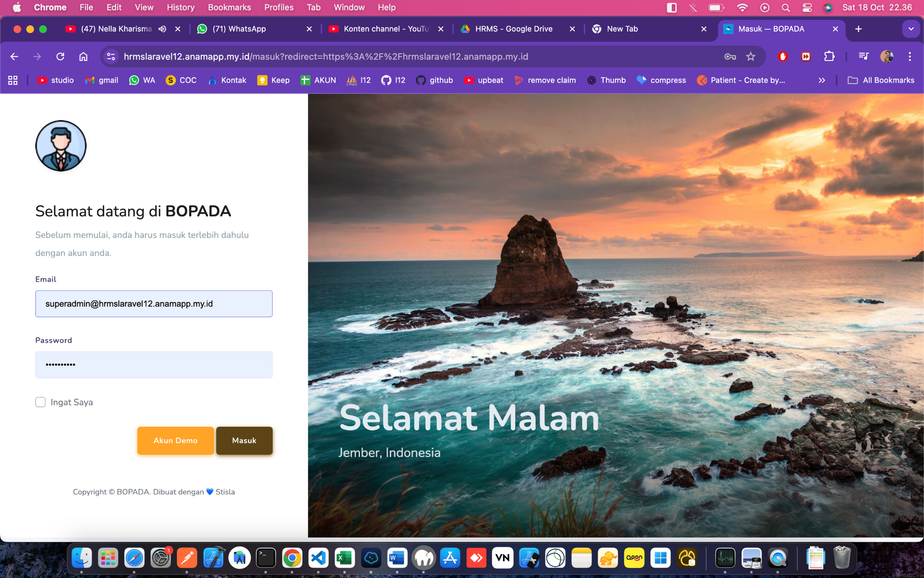
Task: Click the Akun Demo button
Action: point(176,440)
